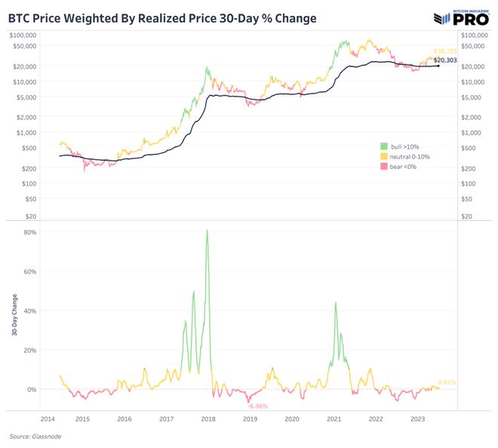
Task: Click the green bull >10% legend swatch
Action: pos(385,146)
